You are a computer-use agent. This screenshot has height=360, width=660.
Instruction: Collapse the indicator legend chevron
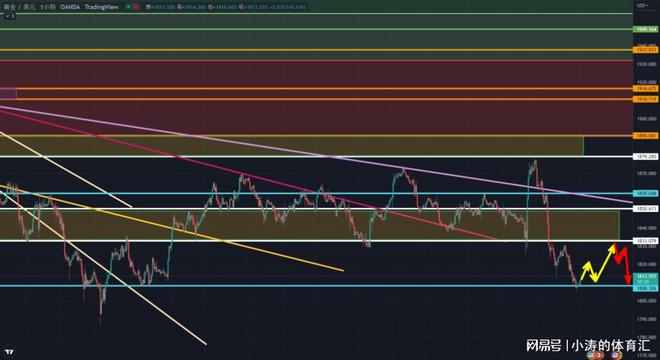tap(9, 16)
